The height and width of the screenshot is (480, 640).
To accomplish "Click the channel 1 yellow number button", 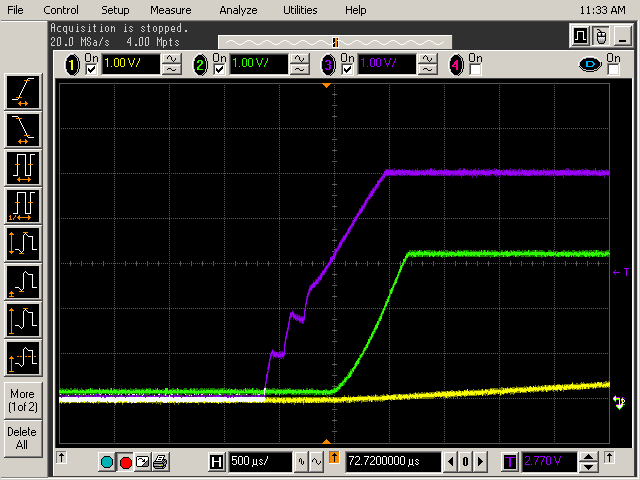I will [72, 65].
